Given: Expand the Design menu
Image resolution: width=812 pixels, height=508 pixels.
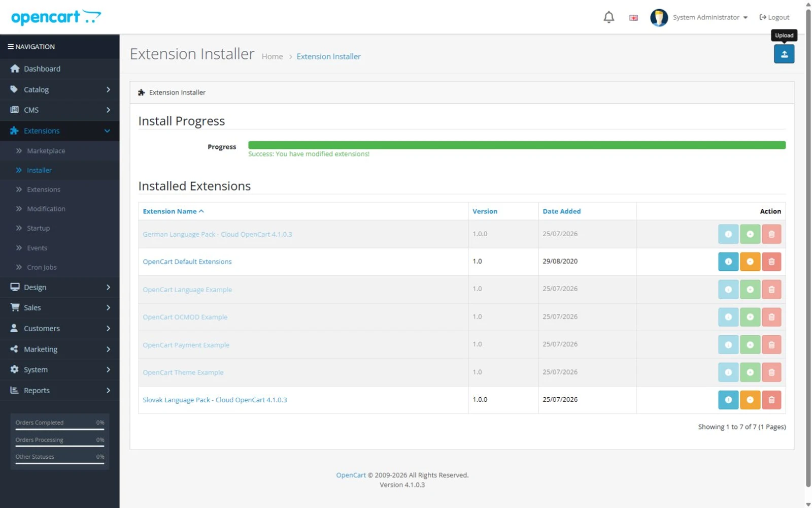Looking at the screenshot, I should click(59, 287).
